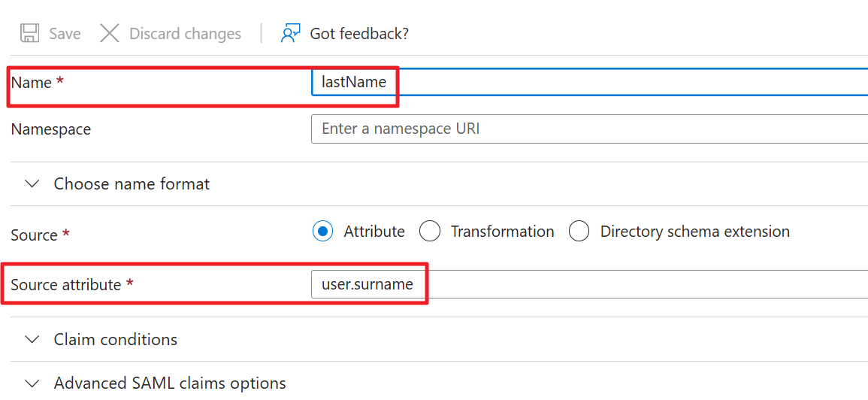The width and height of the screenshot is (868, 400).
Task: Open the Got feedback? link
Action: [x=359, y=34]
